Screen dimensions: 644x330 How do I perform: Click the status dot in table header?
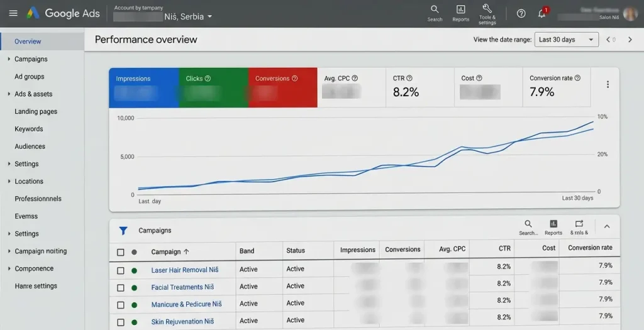point(134,252)
